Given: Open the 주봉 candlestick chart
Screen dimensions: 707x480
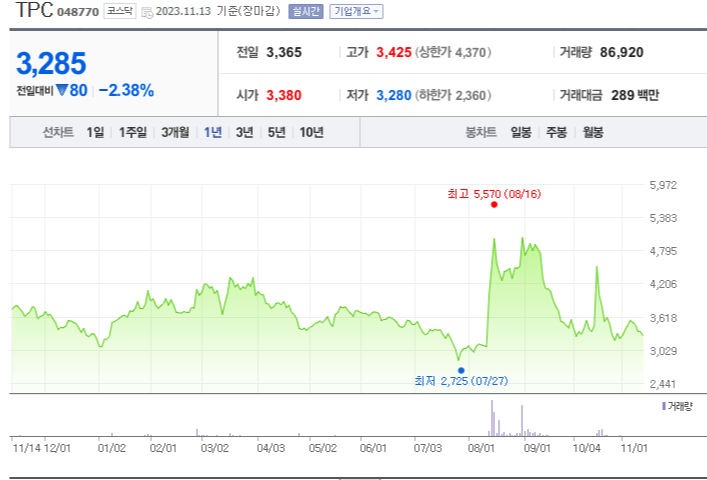Looking at the screenshot, I should (x=556, y=132).
